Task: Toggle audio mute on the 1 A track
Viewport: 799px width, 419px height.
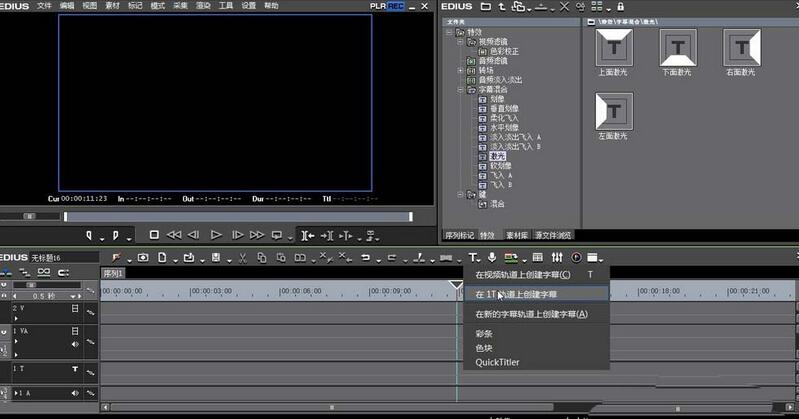Action: [x=75, y=394]
